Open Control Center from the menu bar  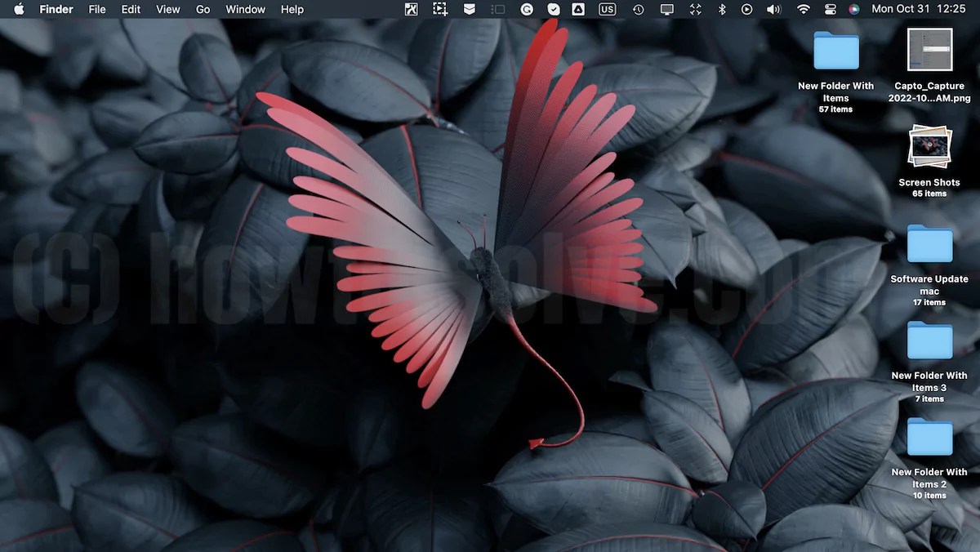tap(829, 9)
